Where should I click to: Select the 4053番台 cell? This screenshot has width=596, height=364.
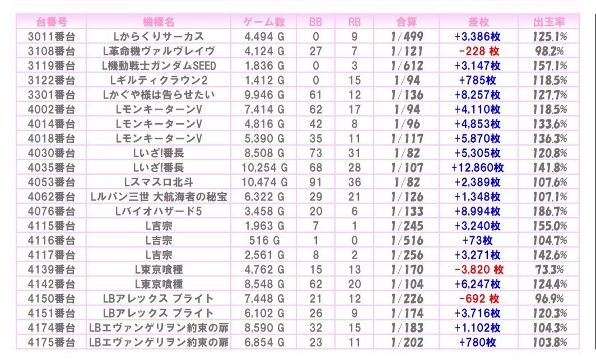[52, 182]
